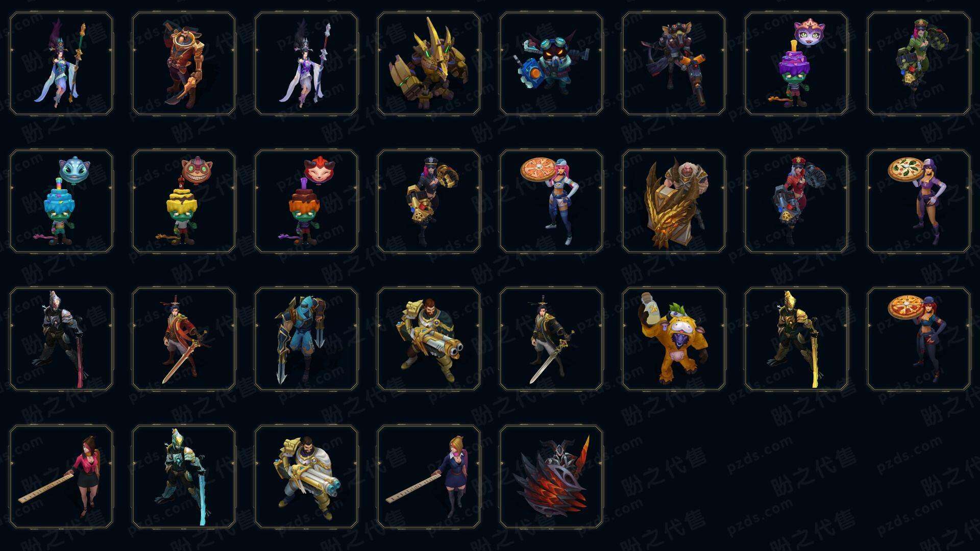980x551 pixels.
Task: Select the navy-uniform Fiora holding a ruler
Action: tap(429, 477)
